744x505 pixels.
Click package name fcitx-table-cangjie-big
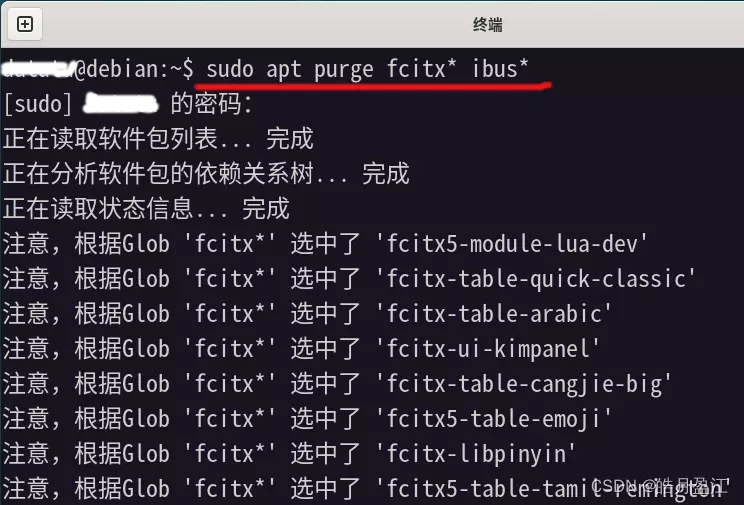(x=524, y=384)
